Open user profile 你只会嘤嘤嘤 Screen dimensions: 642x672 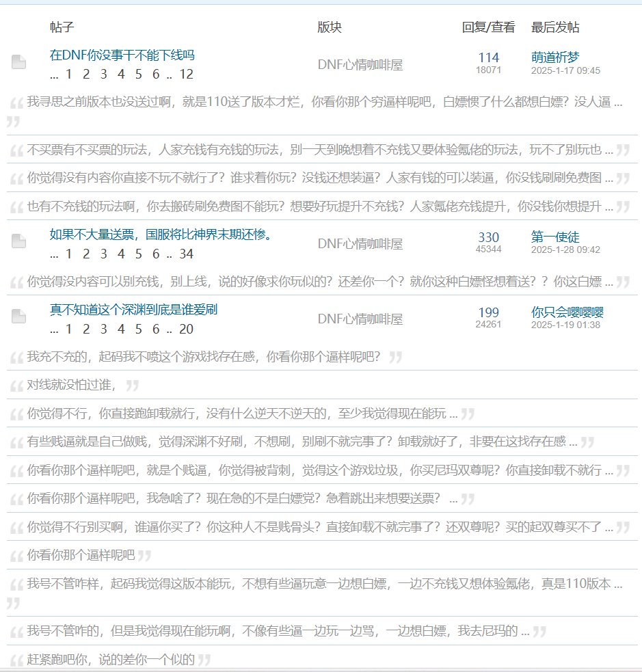[567, 312]
